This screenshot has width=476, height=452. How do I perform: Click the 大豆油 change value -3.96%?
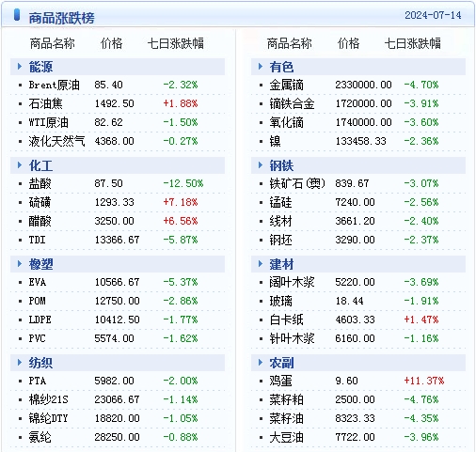(421, 437)
